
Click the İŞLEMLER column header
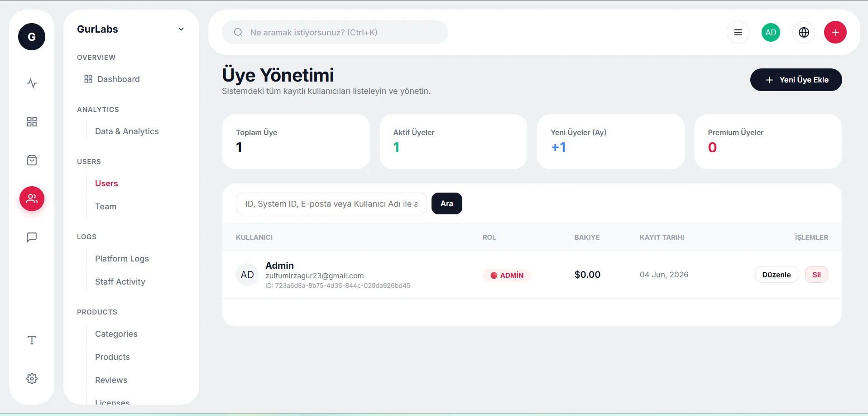tap(811, 237)
